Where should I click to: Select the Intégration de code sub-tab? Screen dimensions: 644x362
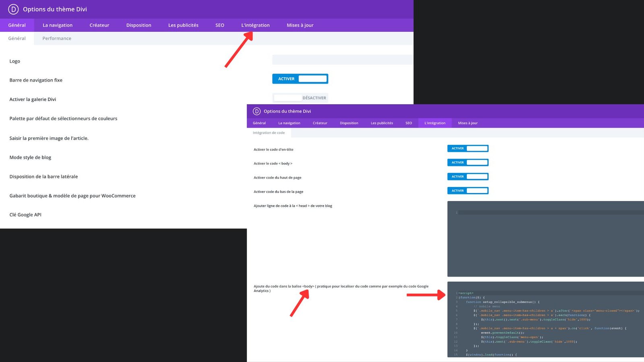click(x=269, y=133)
